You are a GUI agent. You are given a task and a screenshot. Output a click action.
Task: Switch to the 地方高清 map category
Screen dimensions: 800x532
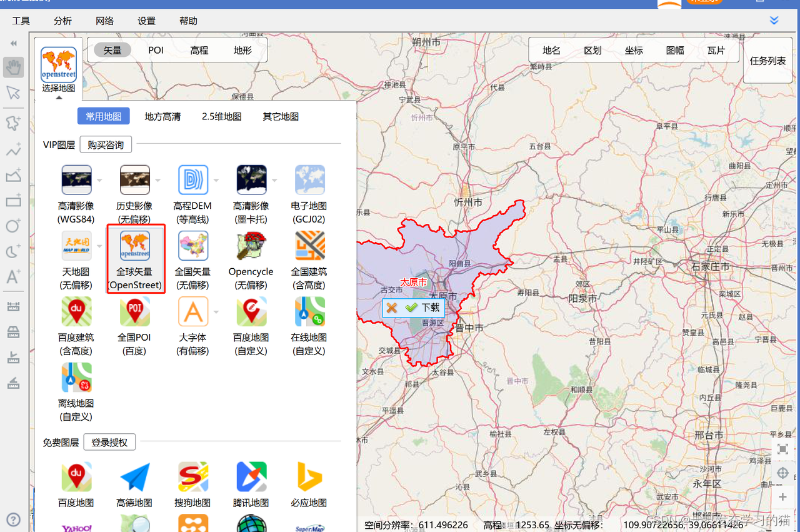(x=162, y=116)
